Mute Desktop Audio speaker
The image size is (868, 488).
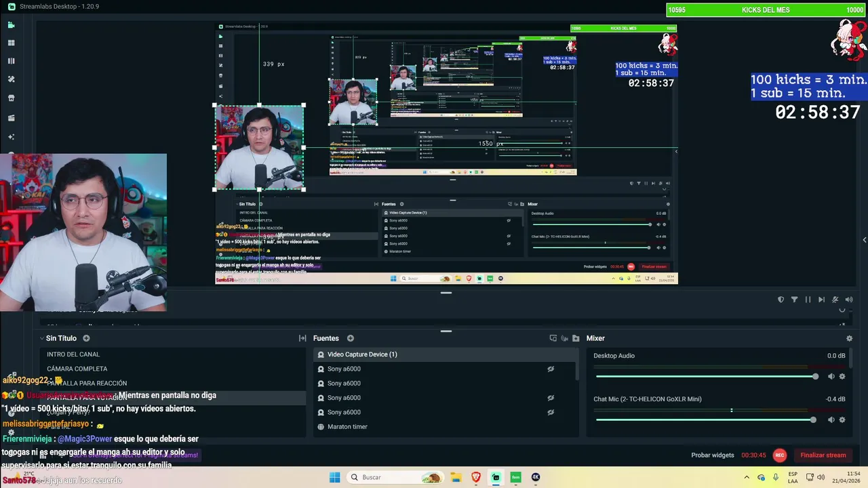click(x=831, y=376)
